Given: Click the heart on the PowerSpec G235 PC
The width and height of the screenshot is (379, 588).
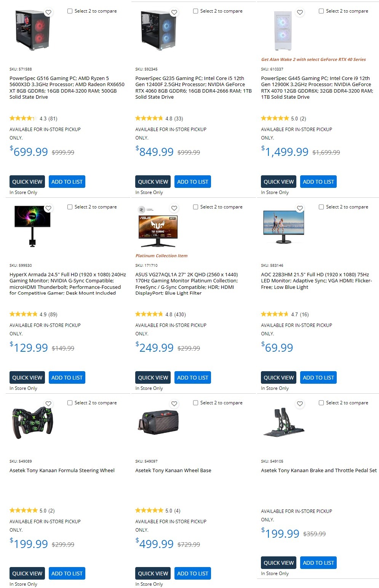Looking at the screenshot, I should (174, 12).
